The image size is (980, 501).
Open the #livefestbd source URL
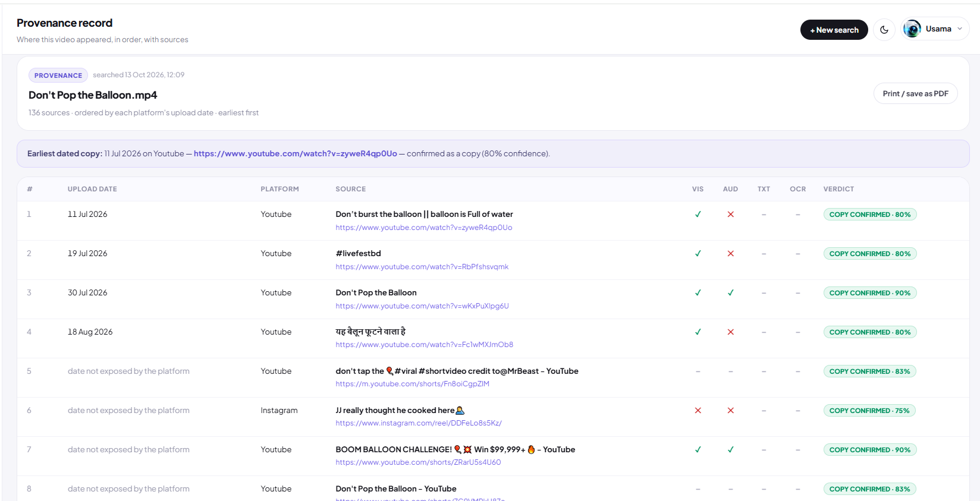[x=422, y=267]
